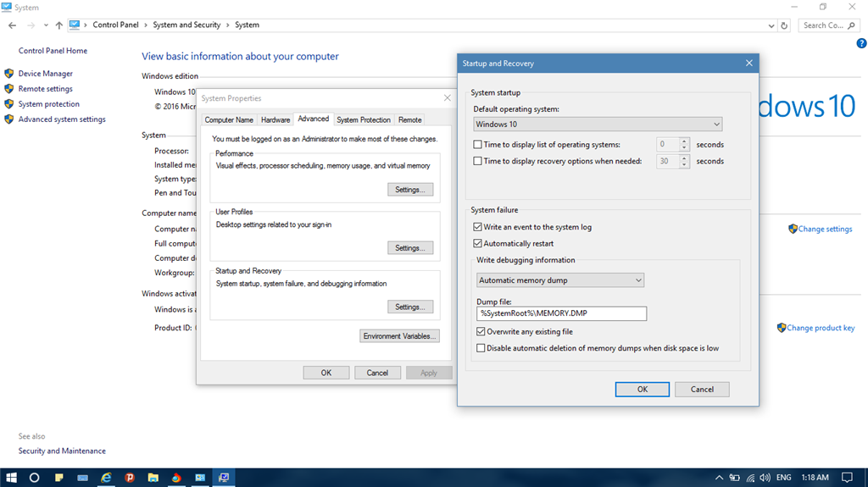Open the Action Center notification icon
This screenshot has width=868, height=487.
coord(847,478)
